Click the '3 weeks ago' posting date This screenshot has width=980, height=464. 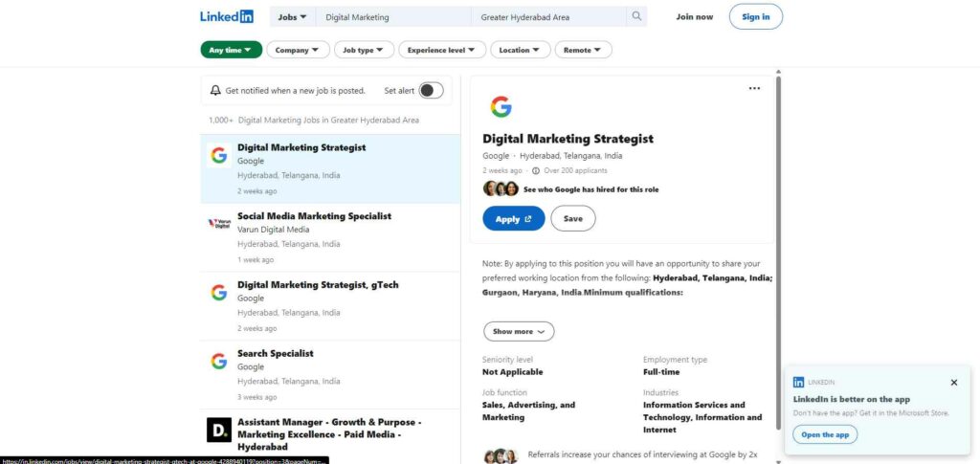tap(256, 397)
